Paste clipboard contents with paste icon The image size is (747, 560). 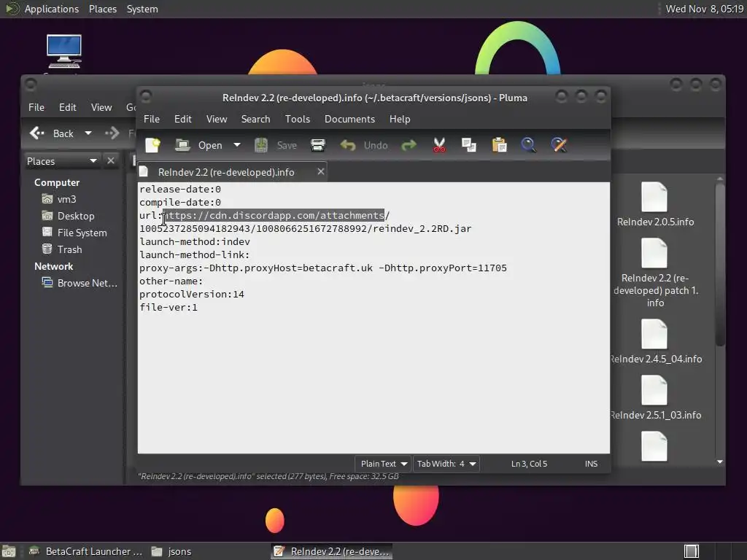(x=499, y=145)
